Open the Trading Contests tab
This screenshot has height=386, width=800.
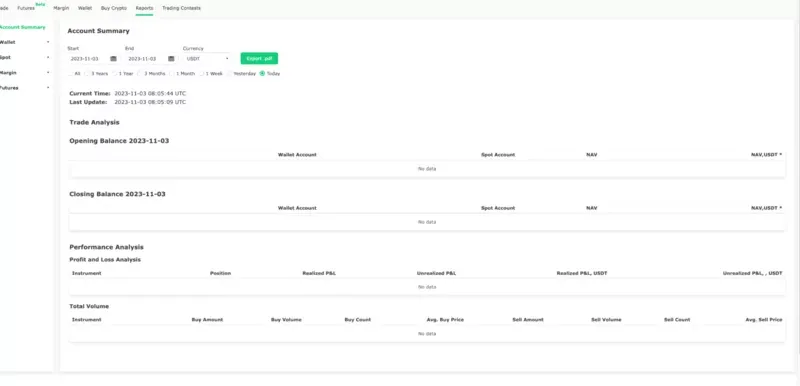181,8
